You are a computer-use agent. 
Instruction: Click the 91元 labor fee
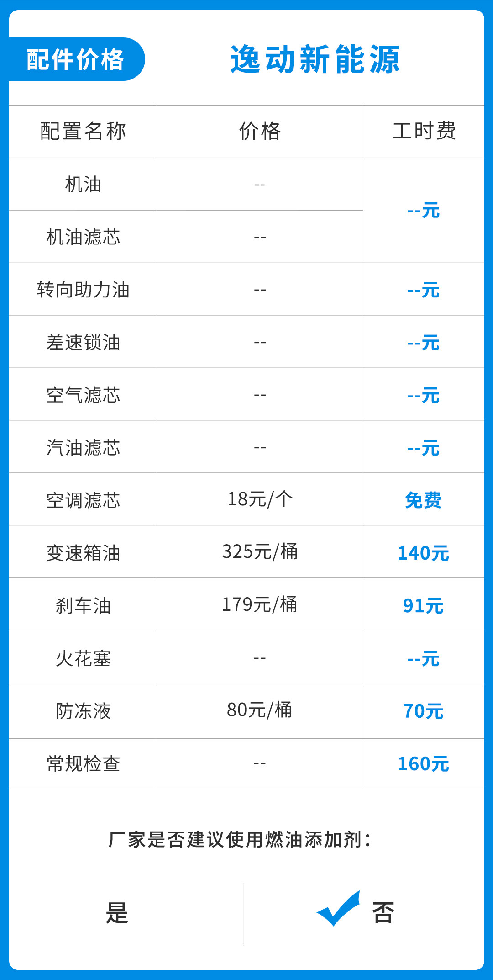click(x=423, y=606)
